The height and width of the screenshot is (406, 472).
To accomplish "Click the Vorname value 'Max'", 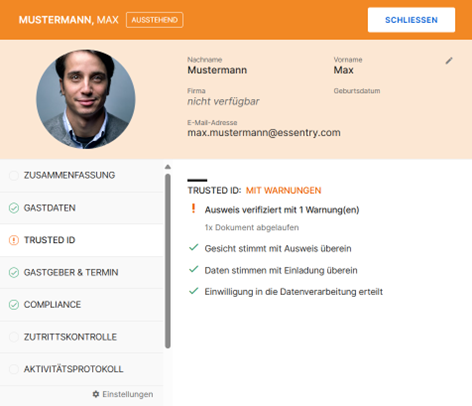I will tap(343, 70).
